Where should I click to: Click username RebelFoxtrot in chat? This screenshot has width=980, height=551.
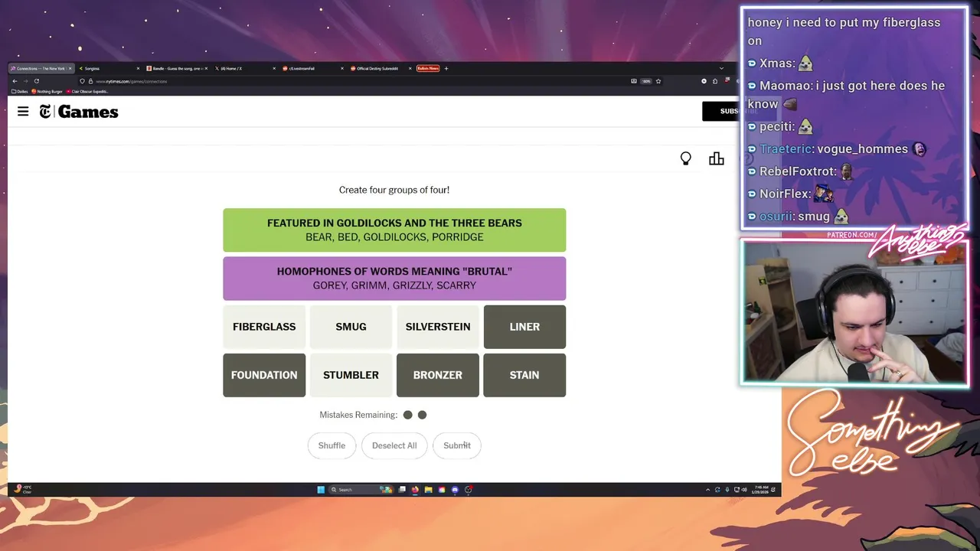(798, 171)
